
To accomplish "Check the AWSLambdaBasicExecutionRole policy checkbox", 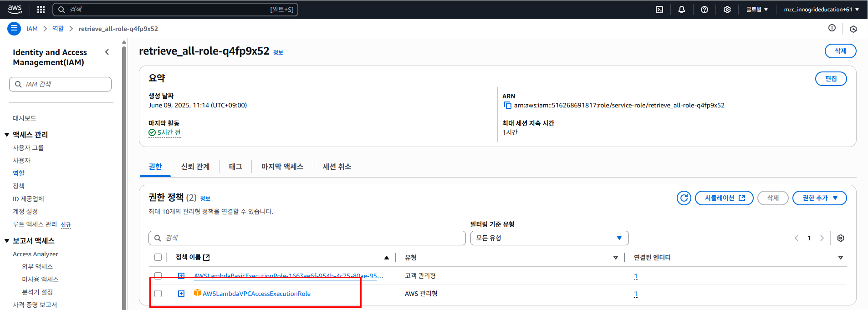I will (158, 275).
